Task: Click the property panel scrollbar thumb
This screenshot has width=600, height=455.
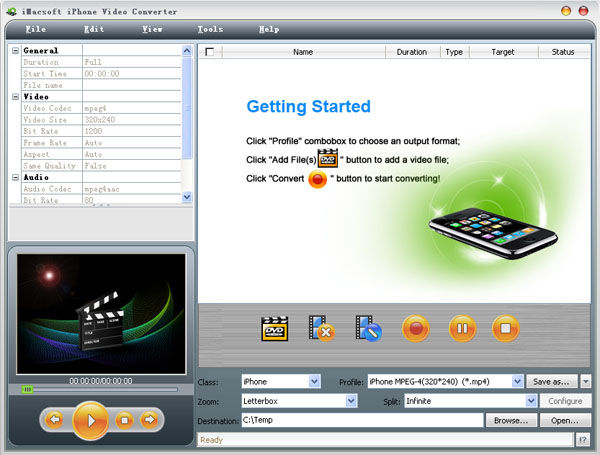Action: (187, 108)
